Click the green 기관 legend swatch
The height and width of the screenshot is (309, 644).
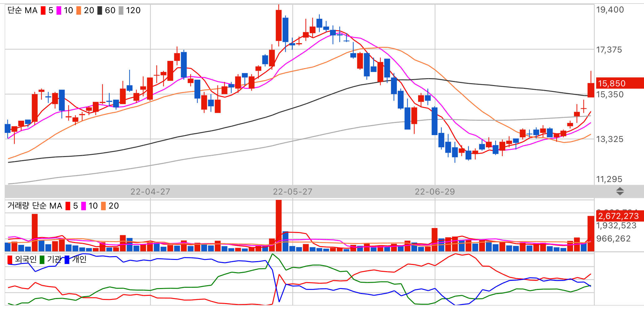pos(42,260)
